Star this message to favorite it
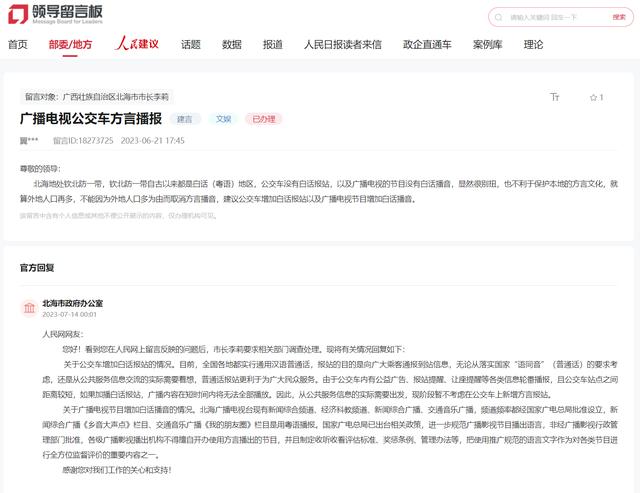The height and width of the screenshot is (493, 640). 596,97
